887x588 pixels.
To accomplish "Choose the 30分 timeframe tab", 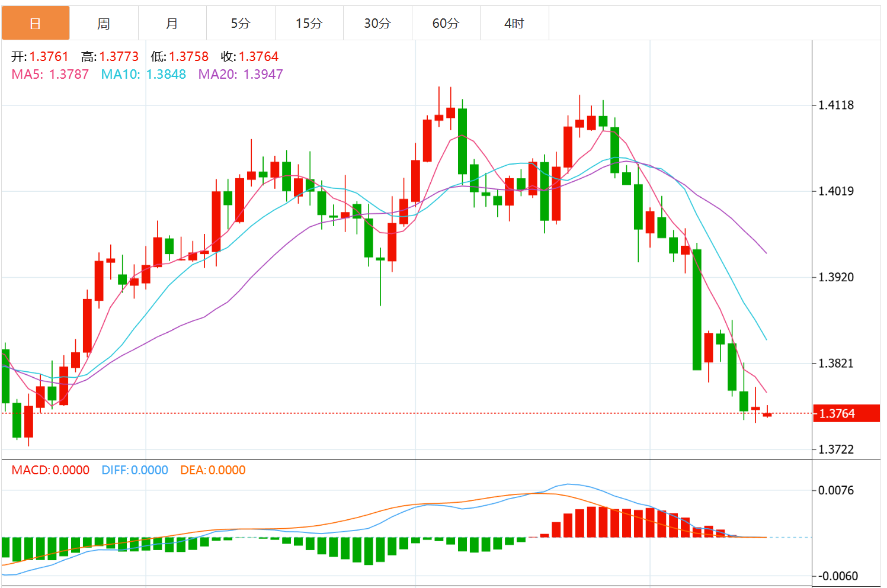I will [x=377, y=23].
